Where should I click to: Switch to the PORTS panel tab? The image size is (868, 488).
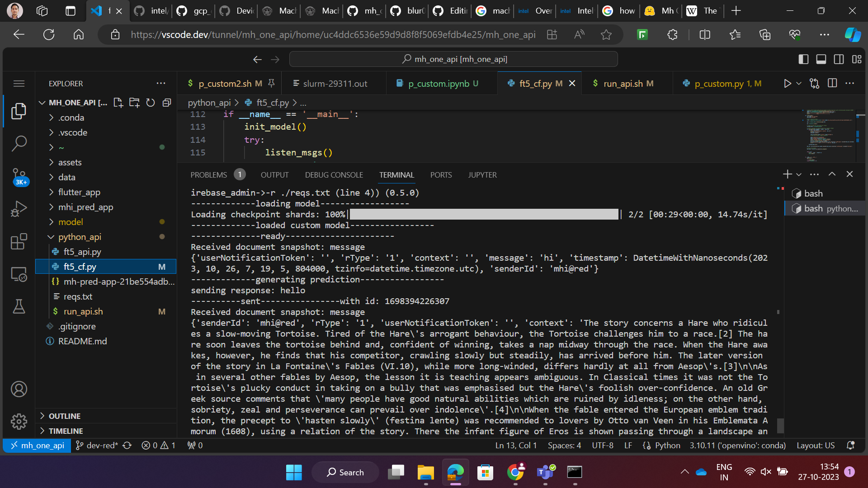click(x=441, y=175)
